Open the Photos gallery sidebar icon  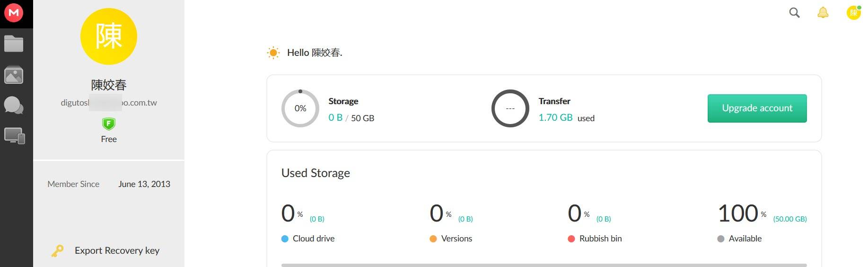[x=14, y=75]
